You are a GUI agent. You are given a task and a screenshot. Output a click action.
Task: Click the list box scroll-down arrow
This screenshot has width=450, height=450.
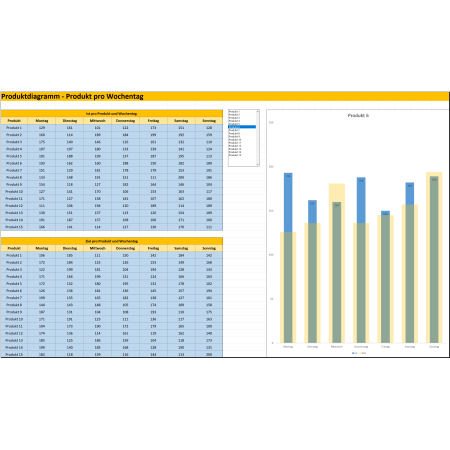(x=258, y=165)
